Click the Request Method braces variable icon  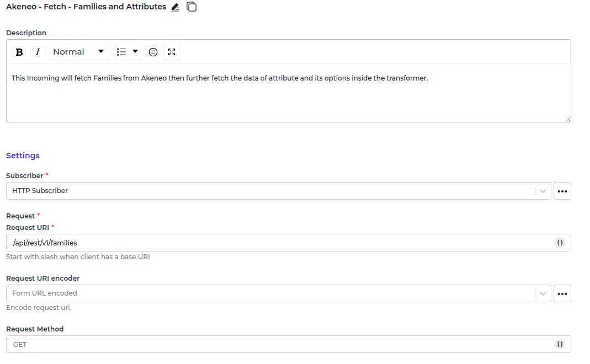click(560, 344)
